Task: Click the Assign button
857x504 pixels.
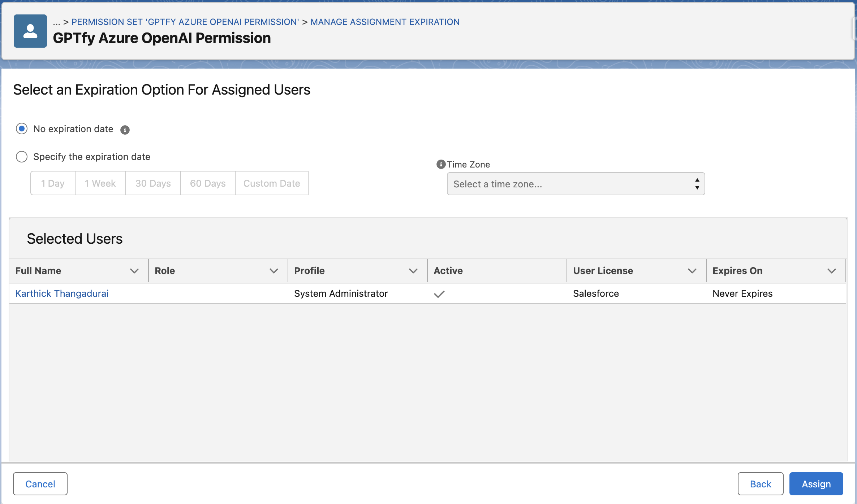Action: point(816,484)
